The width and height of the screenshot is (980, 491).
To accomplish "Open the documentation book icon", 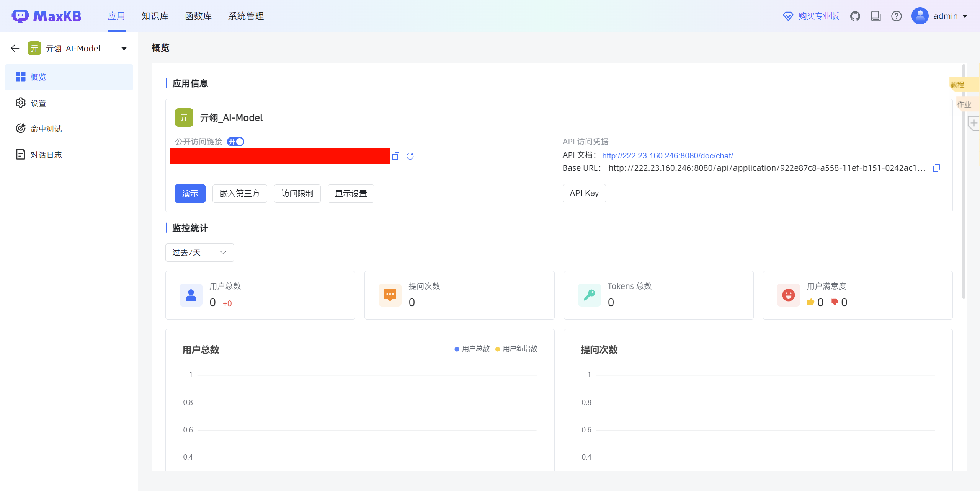I will coord(875,16).
